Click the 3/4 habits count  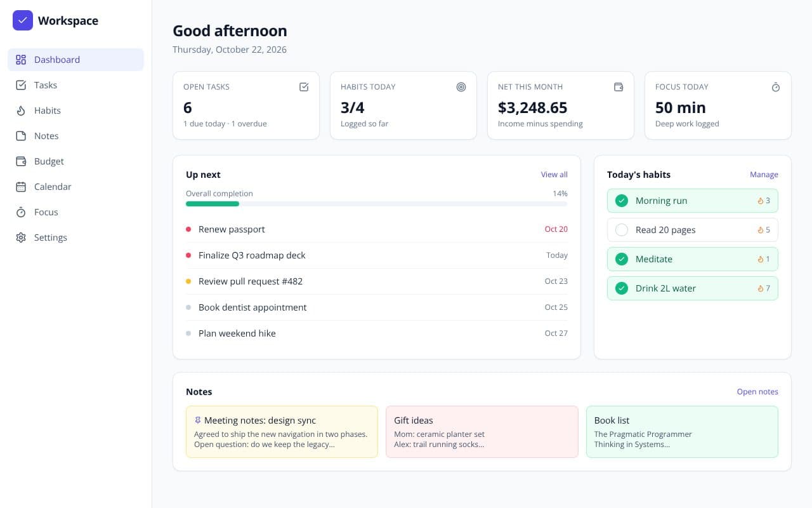pyautogui.click(x=353, y=107)
